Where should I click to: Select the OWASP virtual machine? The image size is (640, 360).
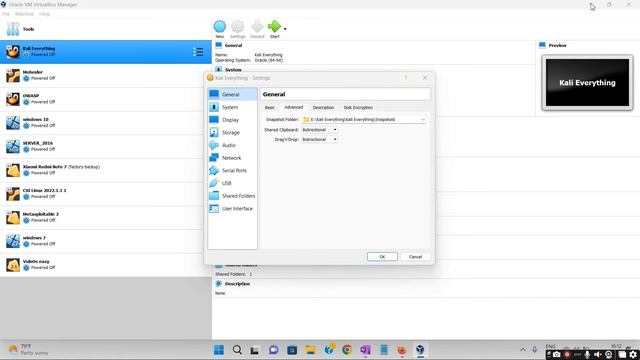(106, 99)
